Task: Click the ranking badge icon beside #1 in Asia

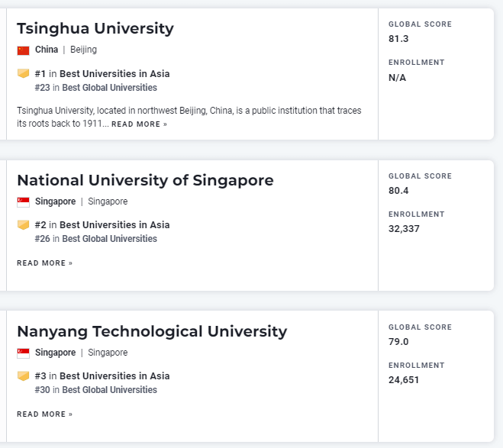Action: [x=23, y=73]
